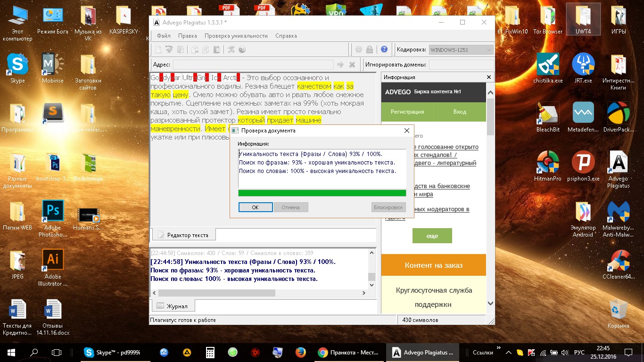Switch to Chrome window 'Пранкота' on taskbar

(348, 352)
